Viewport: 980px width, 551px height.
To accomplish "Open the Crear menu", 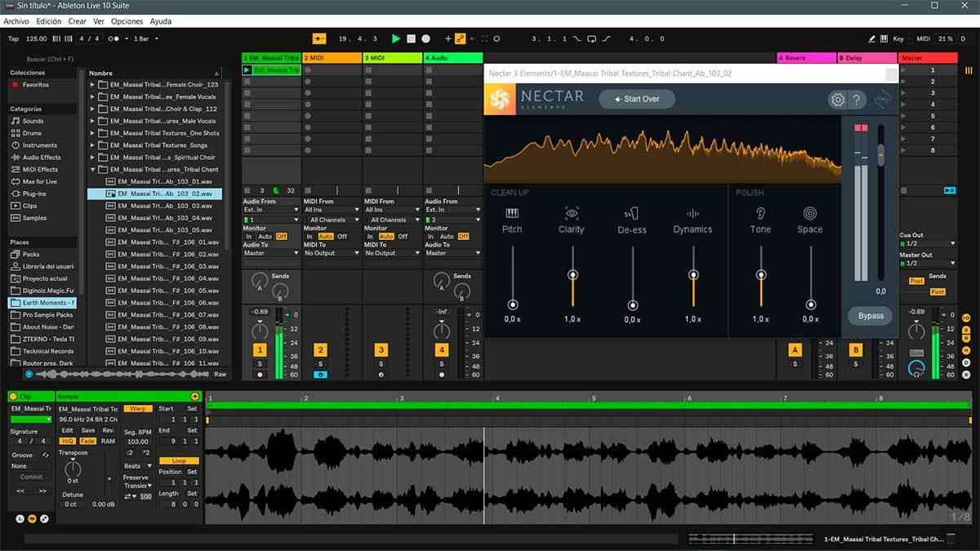I will (78, 21).
